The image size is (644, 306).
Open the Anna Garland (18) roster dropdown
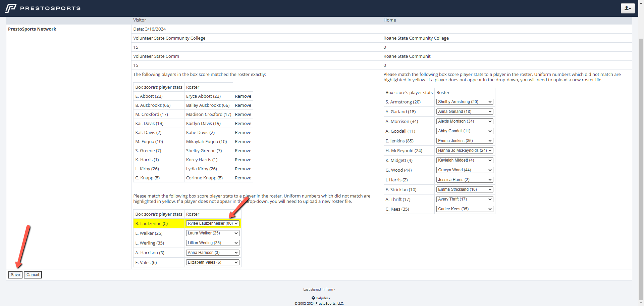(465, 112)
